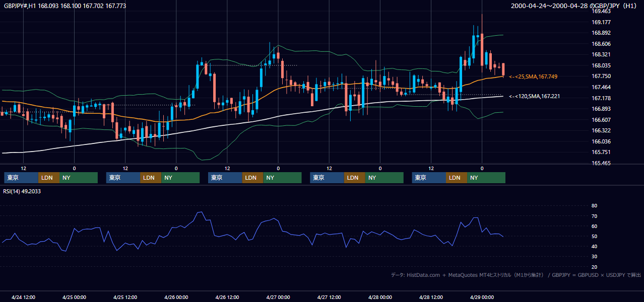The height and width of the screenshot is (302, 644).
Task: Click the 165.751 price axis value
Action: 601,153
